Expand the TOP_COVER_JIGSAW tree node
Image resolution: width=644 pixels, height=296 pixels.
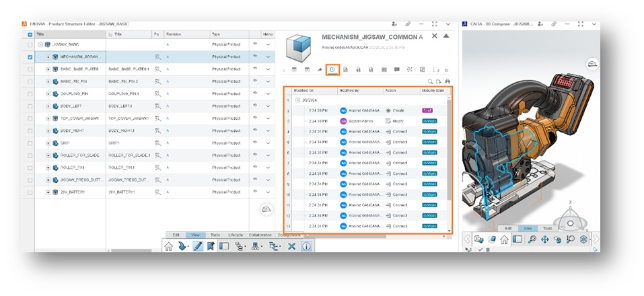click(48, 118)
